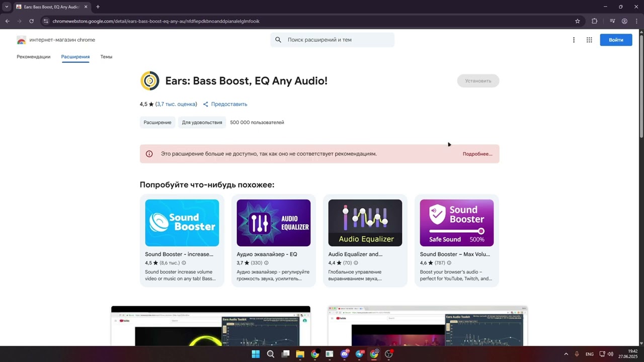Select the Расширения tab
The image size is (644, 362).
(x=75, y=57)
